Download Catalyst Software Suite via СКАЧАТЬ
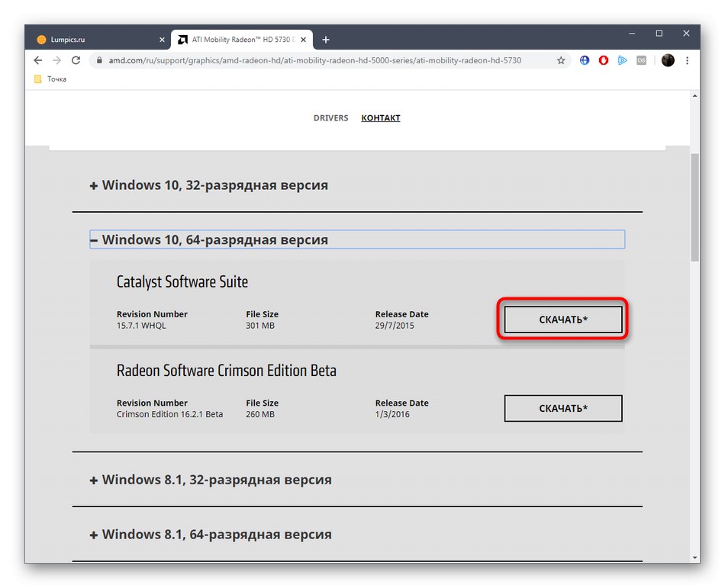This screenshot has height=588, width=725. pos(562,320)
